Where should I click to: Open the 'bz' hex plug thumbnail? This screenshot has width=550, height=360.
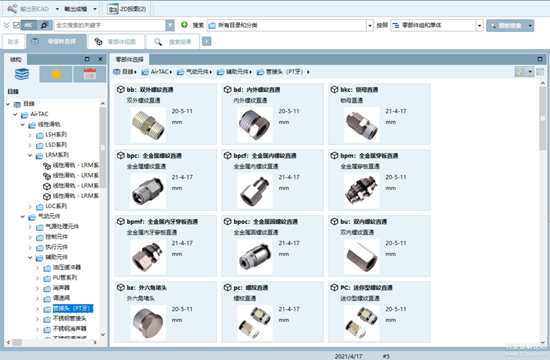coord(148,323)
